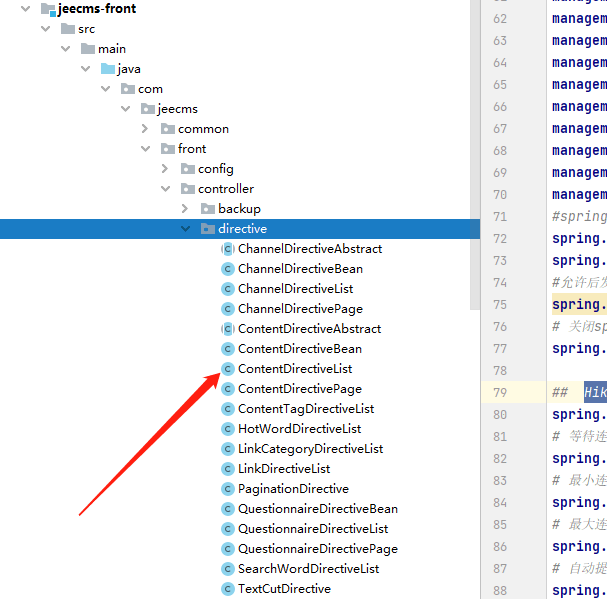The width and height of the screenshot is (607, 599).
Task: Select the LinkDirectiveList class name
Action: click(284, 469)
